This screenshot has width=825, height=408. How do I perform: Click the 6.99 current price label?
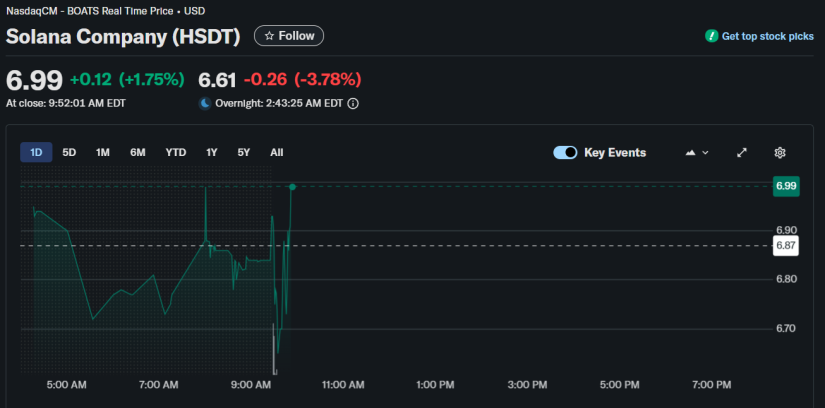click(x=786, y=186)
